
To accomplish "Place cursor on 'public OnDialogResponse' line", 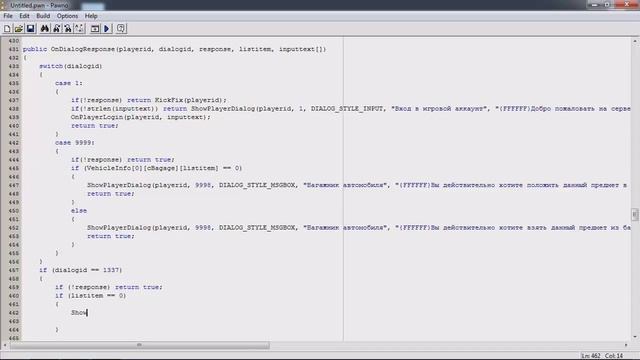I will (174, 49).
